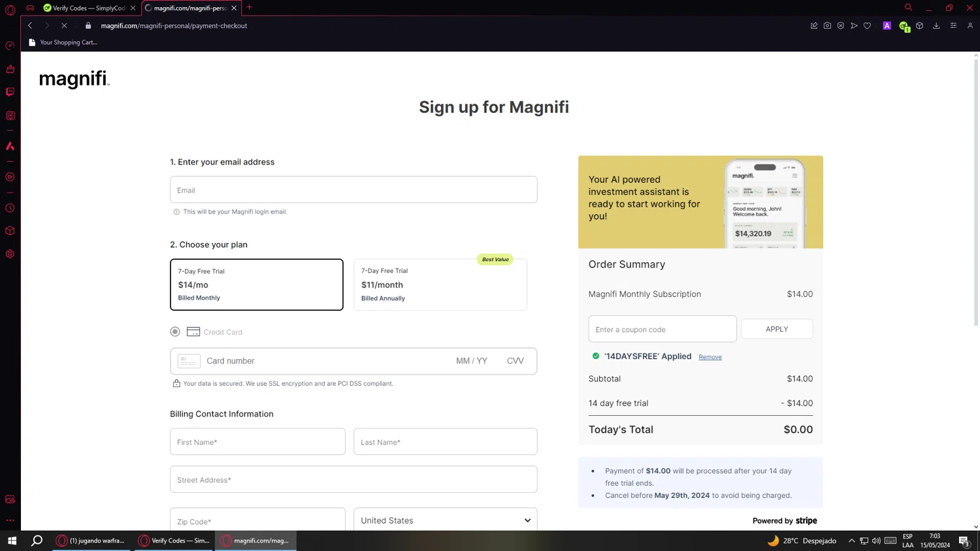Open the extensions cube in the toolbar
Viewport: 980px width, 551px height.
coord(919,25)
